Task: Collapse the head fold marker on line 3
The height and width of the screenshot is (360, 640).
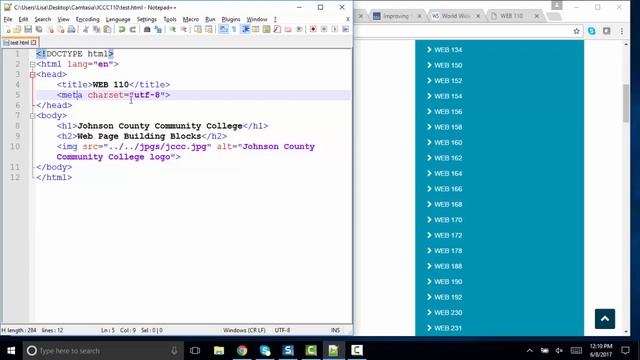Action: [x=32, y=75]
